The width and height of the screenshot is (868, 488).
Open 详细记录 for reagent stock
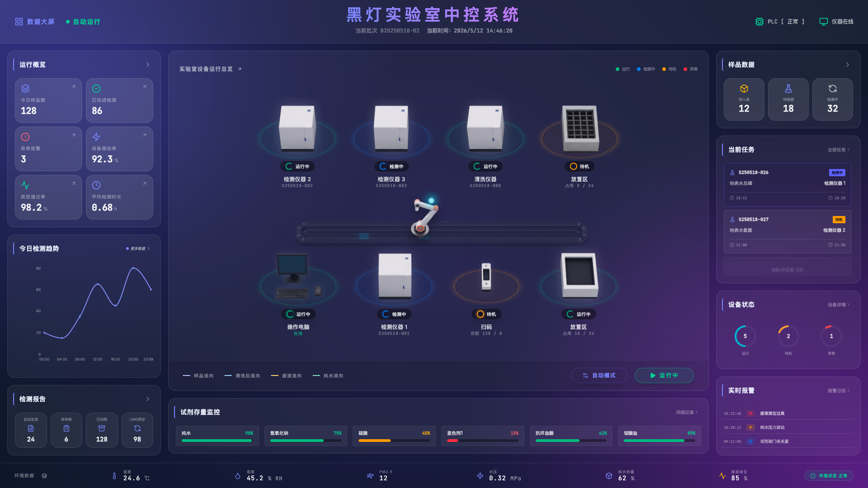[x=687, y=412]
